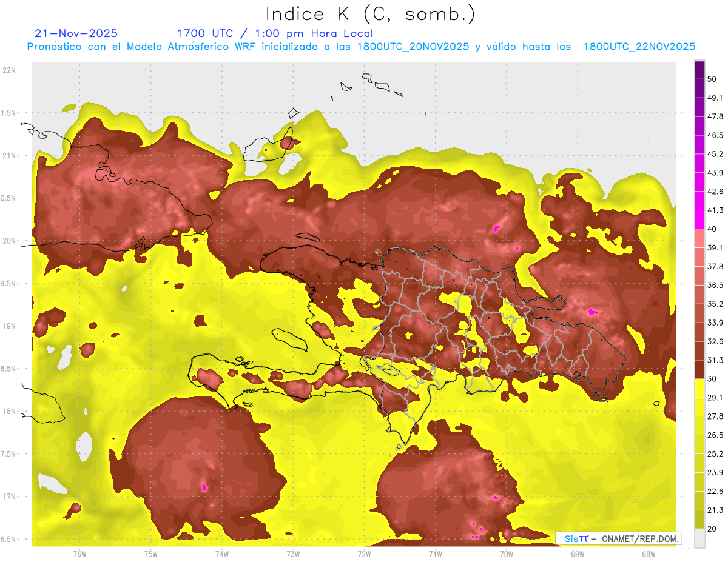Click the '42.6' colorbar label
This screenshot has height=562, width=728.
pyautogui.click(x=715, y=192)
